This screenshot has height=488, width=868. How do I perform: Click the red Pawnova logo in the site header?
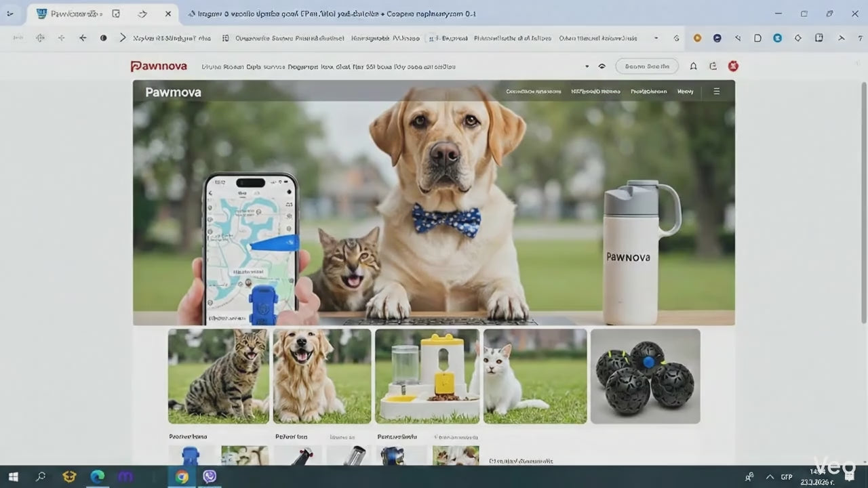[x=159, y=66]
